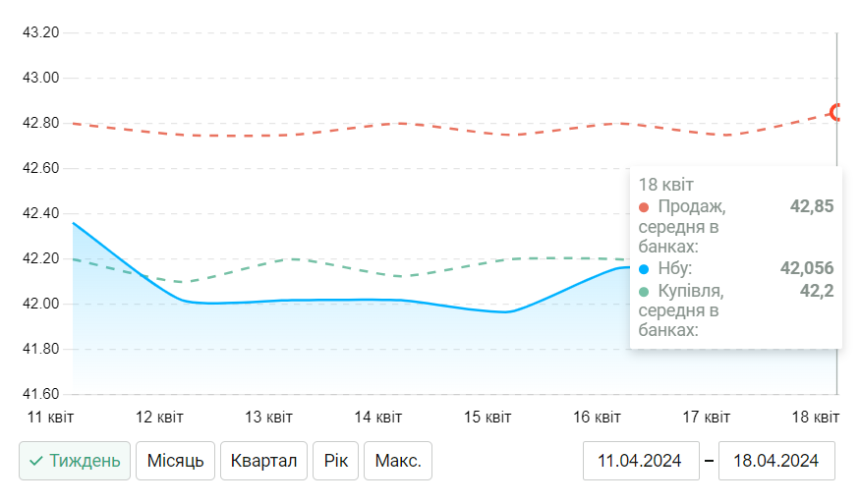Switch the chart range to Місяць
This screenshot has width=860, height=504.
pos(175,461)
